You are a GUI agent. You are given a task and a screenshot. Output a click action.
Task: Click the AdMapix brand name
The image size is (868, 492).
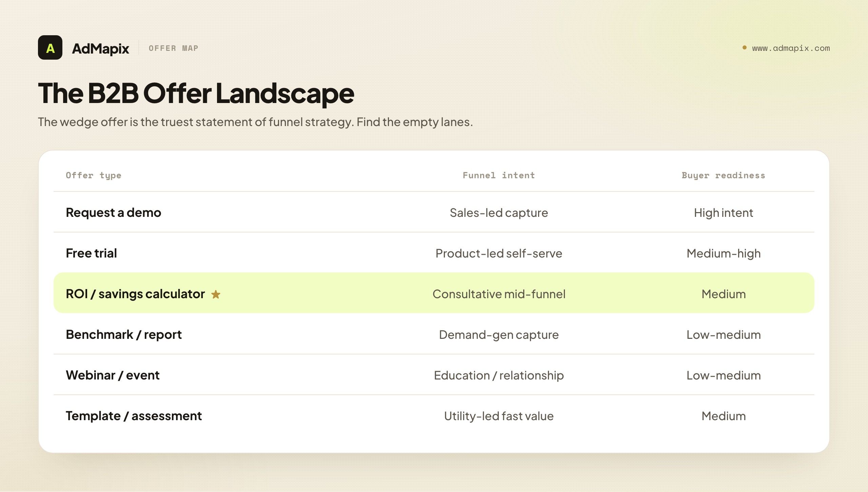point(100,48)
